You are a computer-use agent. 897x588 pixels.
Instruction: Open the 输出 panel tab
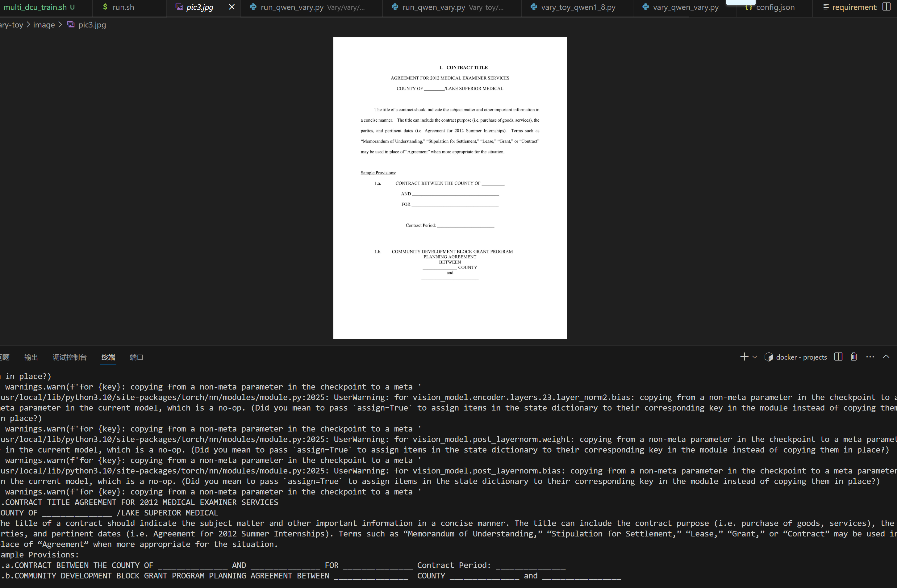[31, 357]
